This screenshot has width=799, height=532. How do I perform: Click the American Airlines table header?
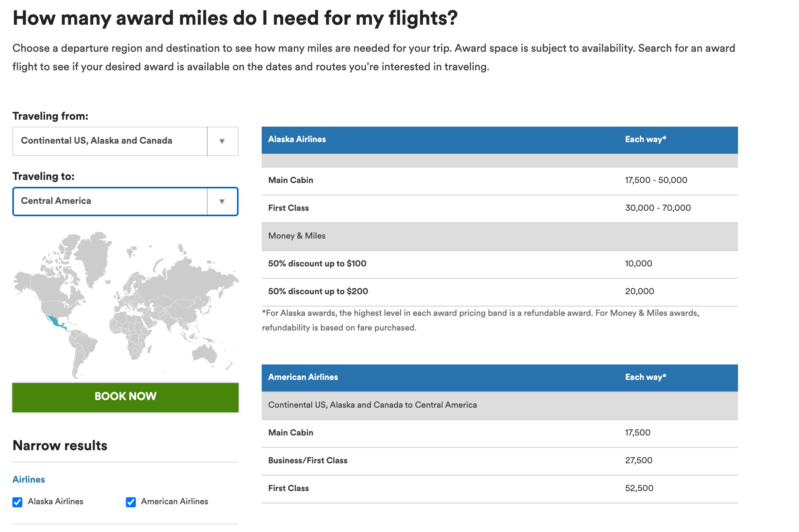pos(499,378)
